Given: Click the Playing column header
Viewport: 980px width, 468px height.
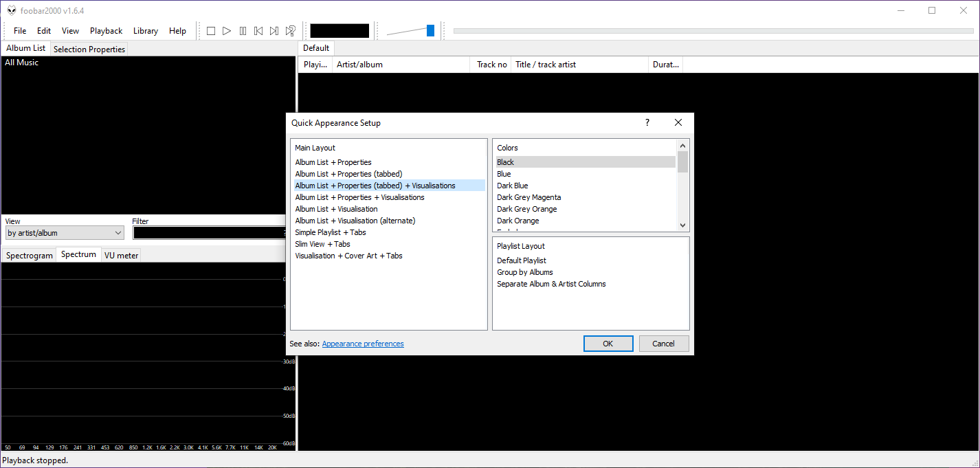Looking at the screenshot, I should coord(315,65).
